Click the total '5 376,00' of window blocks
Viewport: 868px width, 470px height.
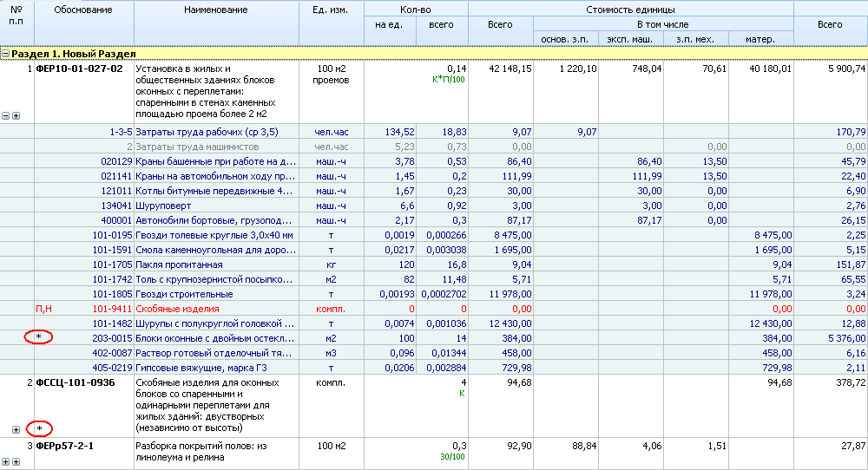pos(847,338)
